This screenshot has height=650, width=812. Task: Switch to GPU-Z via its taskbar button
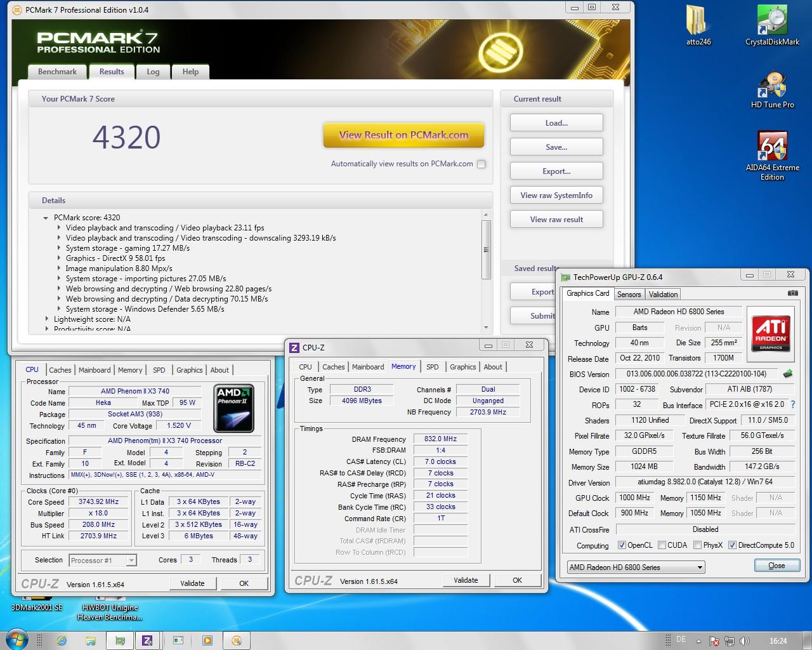tap(120, 640)
